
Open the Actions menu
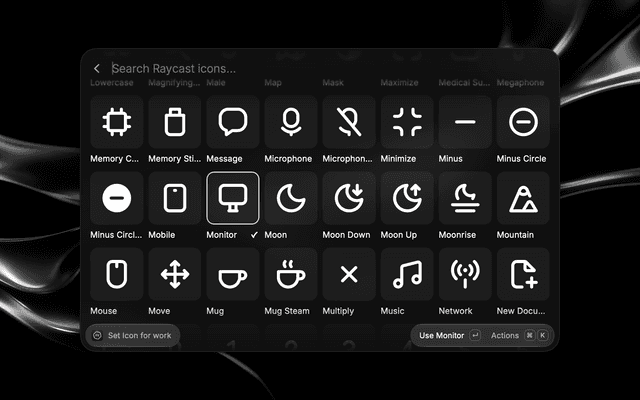point(518,336)
